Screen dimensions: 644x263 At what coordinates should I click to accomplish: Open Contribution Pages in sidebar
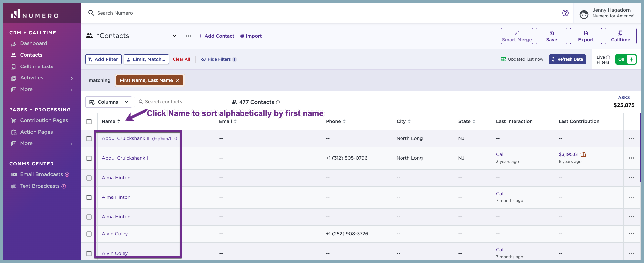pos(44,120)
